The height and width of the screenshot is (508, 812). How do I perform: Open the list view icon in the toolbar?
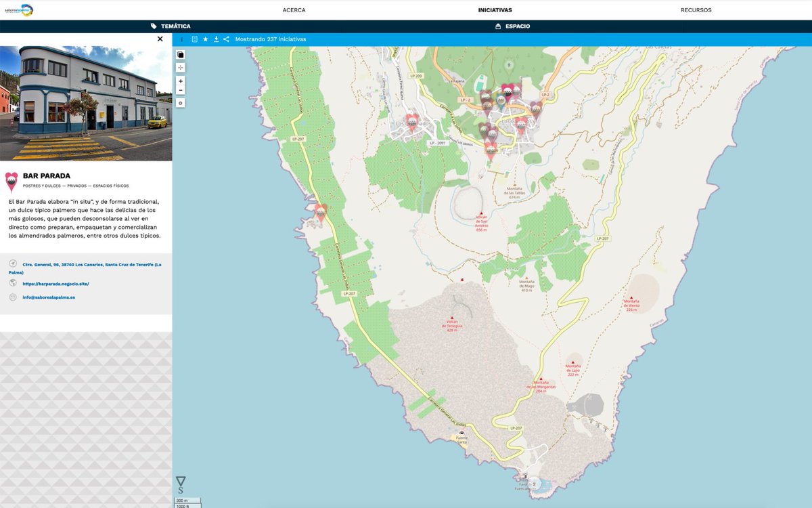[195, 39]
